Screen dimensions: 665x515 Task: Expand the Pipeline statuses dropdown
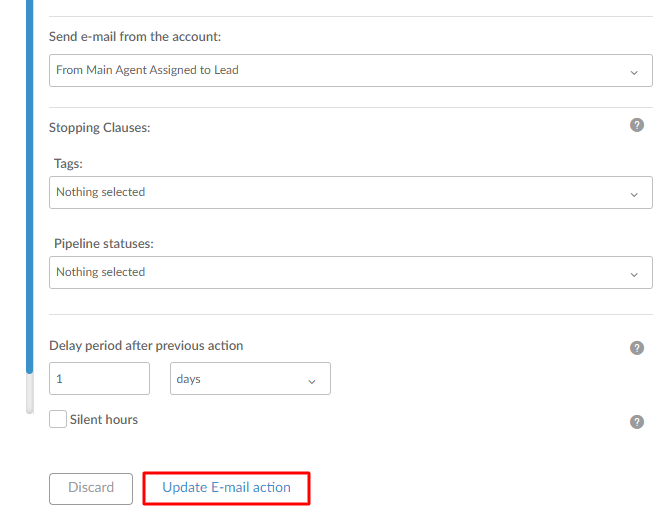(x=351, y=272)
